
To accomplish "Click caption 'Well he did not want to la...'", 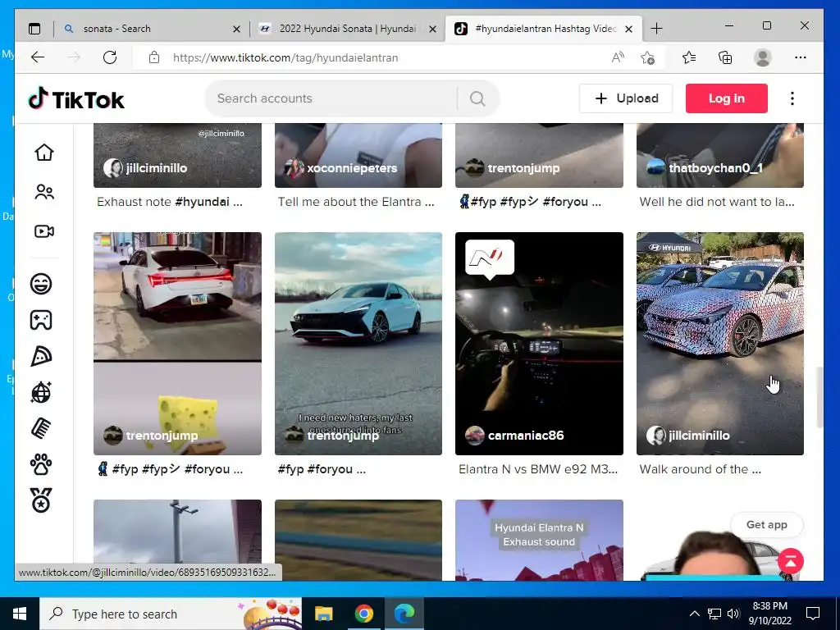I will [717, 202].
